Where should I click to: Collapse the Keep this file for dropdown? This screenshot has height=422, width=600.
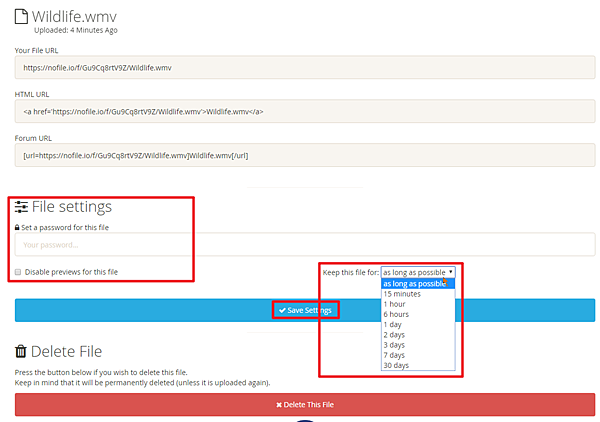418,272
